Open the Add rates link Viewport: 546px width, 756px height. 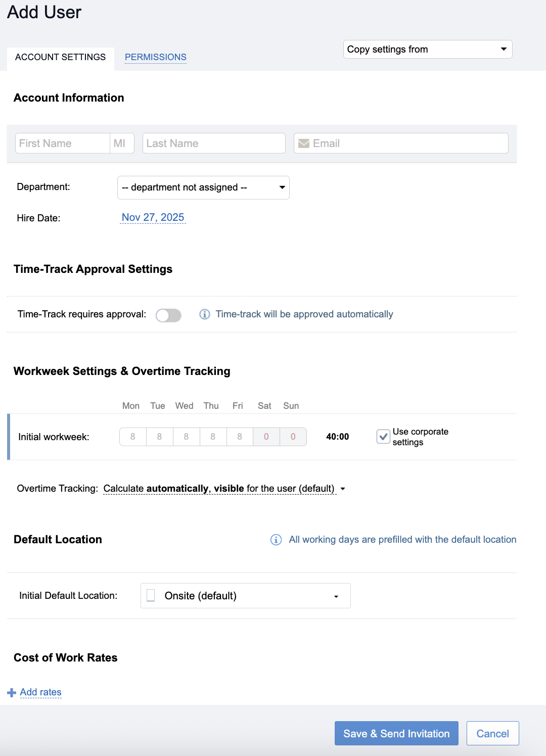pos(40,692)
